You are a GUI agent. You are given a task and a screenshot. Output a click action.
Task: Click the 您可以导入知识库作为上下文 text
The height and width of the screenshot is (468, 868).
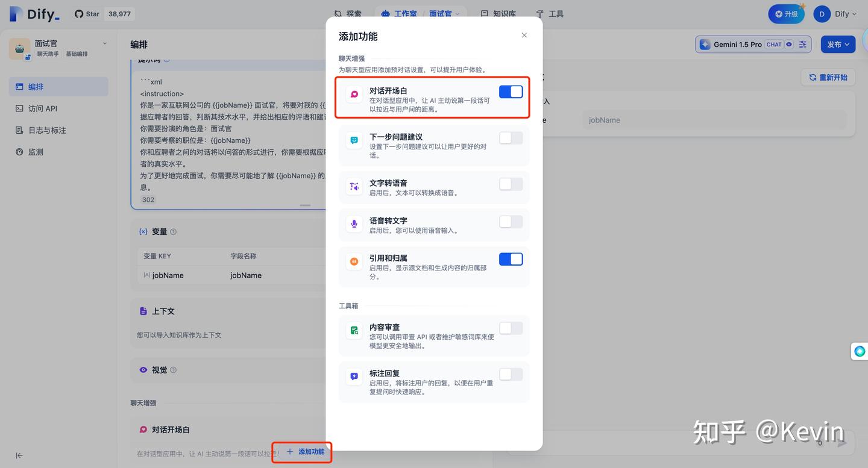pyautogui.click(x=179, y=335)
